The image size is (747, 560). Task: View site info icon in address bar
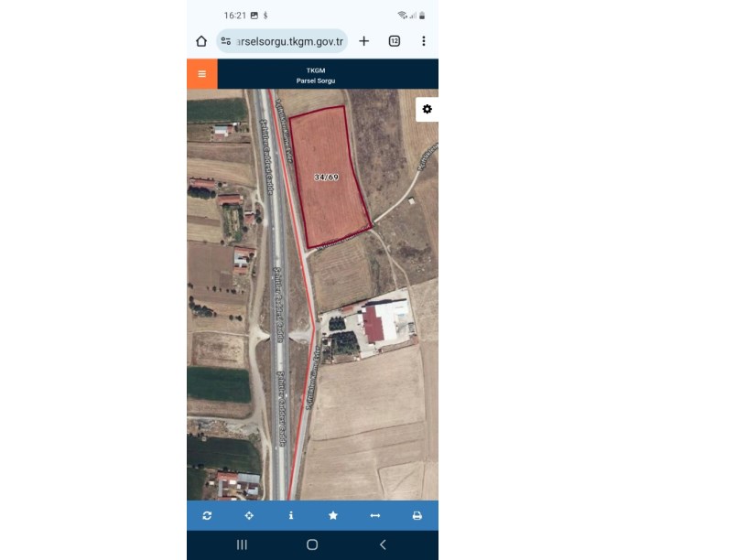(226, 41)
